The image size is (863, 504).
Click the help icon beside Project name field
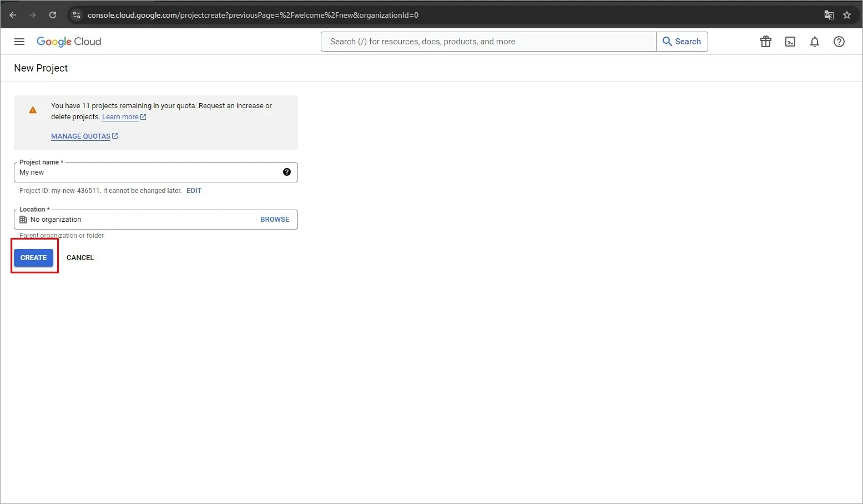(287, 172)
